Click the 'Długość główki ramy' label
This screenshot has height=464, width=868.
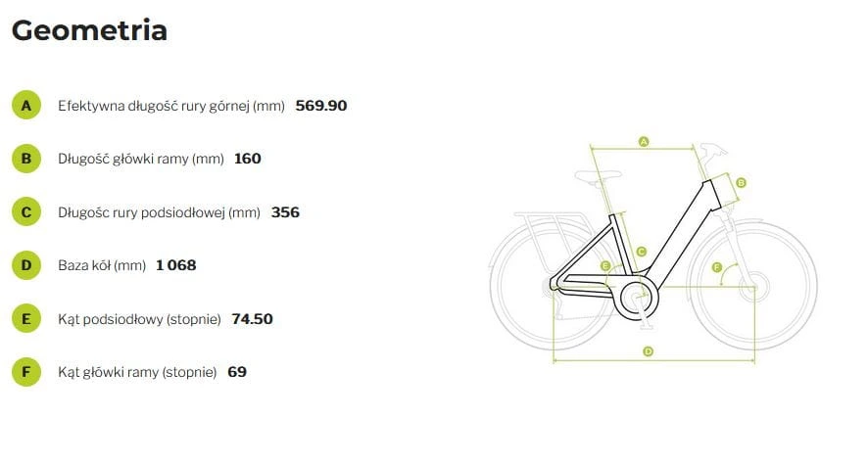pos(142,159)
